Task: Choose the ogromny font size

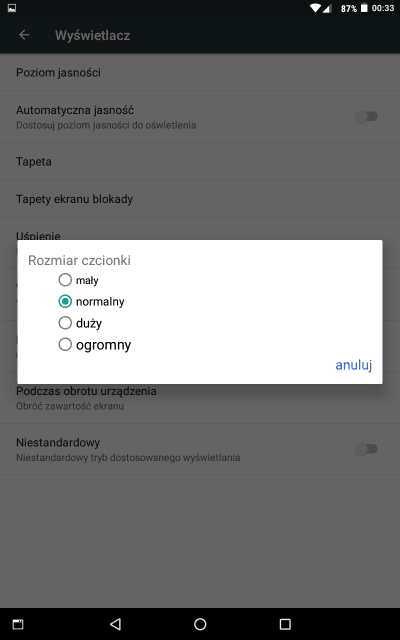Action: click(95, 344)
